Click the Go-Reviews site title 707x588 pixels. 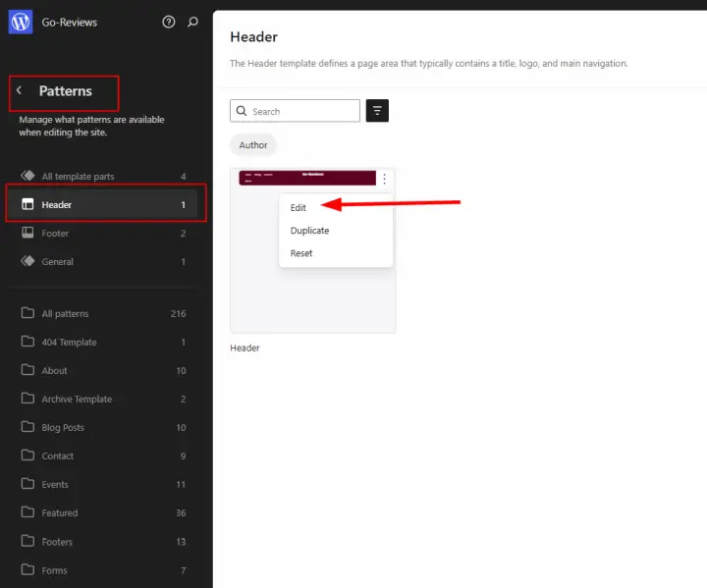pos(70,22)
